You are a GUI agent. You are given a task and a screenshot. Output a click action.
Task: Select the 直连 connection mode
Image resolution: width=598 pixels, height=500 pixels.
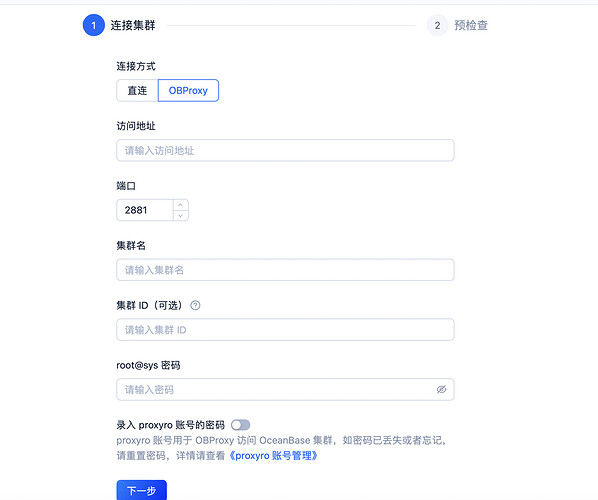point(137,90)
